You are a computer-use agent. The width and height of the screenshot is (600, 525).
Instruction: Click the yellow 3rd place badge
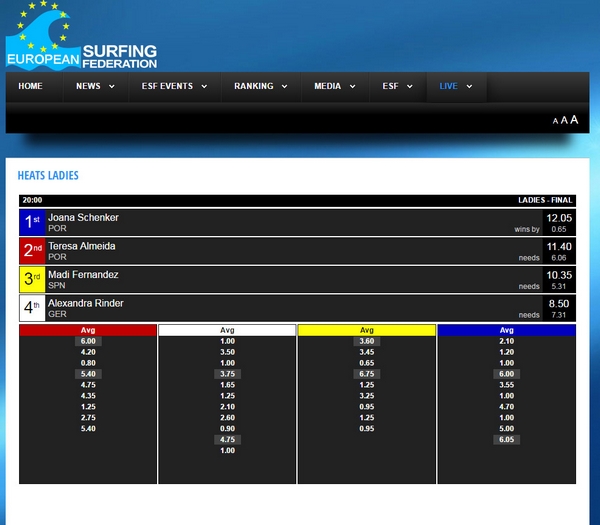(32, 279)
